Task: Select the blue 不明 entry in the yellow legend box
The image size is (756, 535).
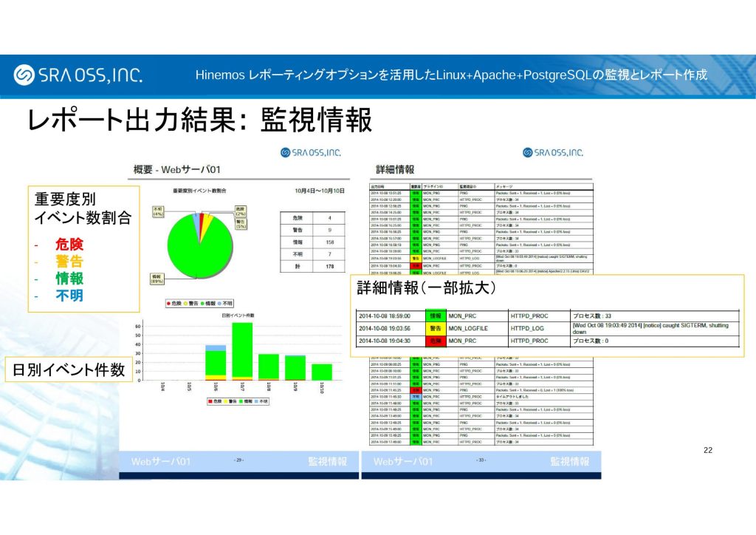Action: click(x=69, y=295)
